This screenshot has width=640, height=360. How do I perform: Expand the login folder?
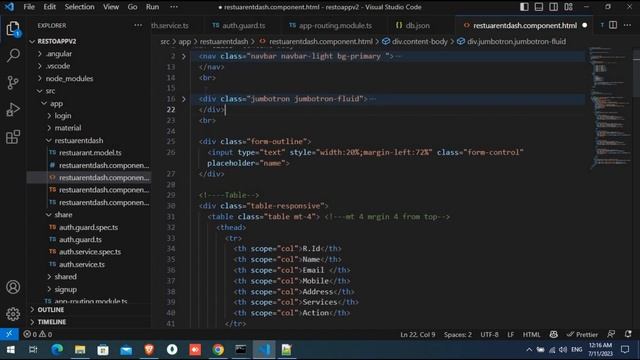(62, 116)
